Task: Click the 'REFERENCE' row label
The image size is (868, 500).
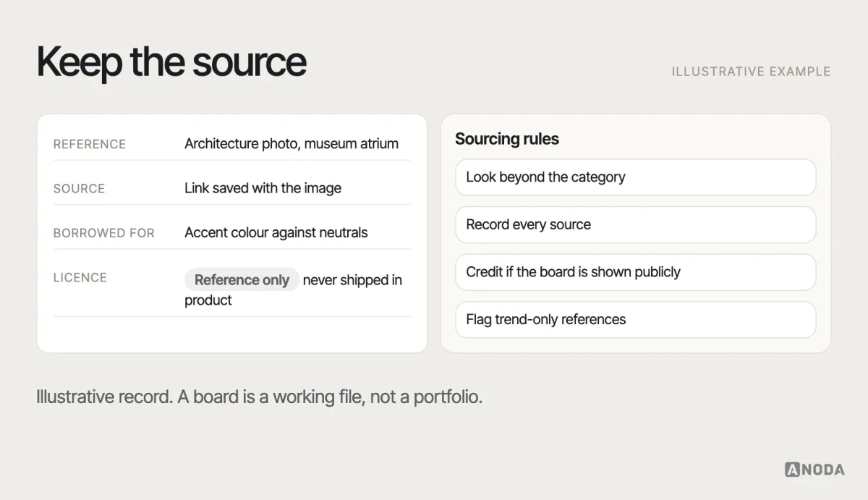Action: [90, 144]
